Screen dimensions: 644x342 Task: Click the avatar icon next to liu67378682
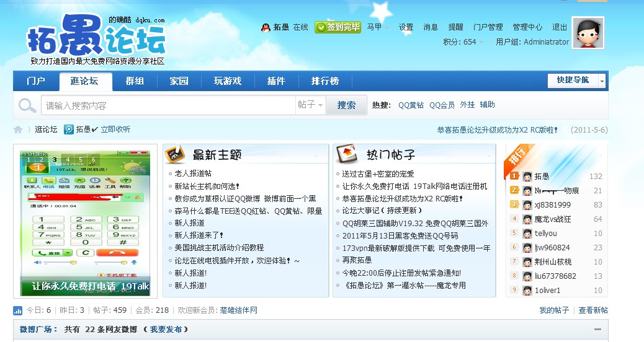[x=527, y=276]
